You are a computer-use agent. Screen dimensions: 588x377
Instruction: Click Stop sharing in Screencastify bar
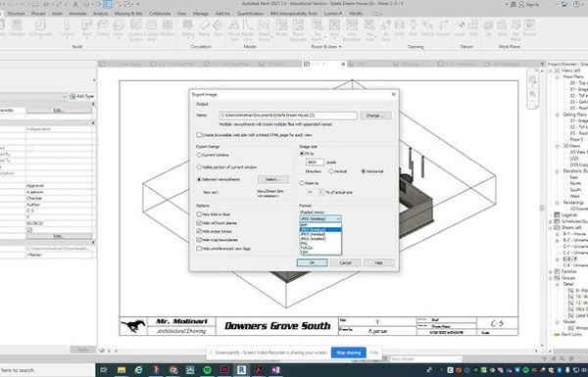(x=348, y=353)
